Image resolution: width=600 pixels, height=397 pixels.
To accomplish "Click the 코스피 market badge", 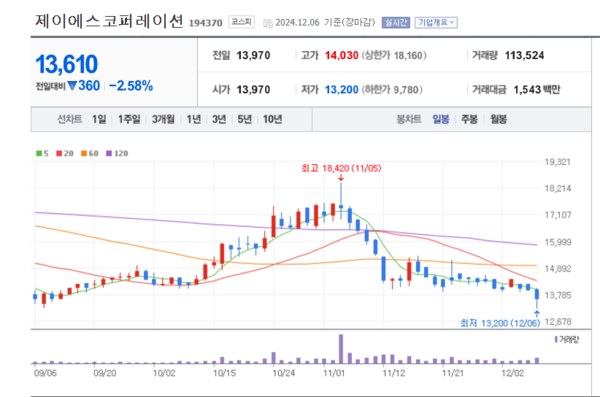I will (x=241, y=22).
